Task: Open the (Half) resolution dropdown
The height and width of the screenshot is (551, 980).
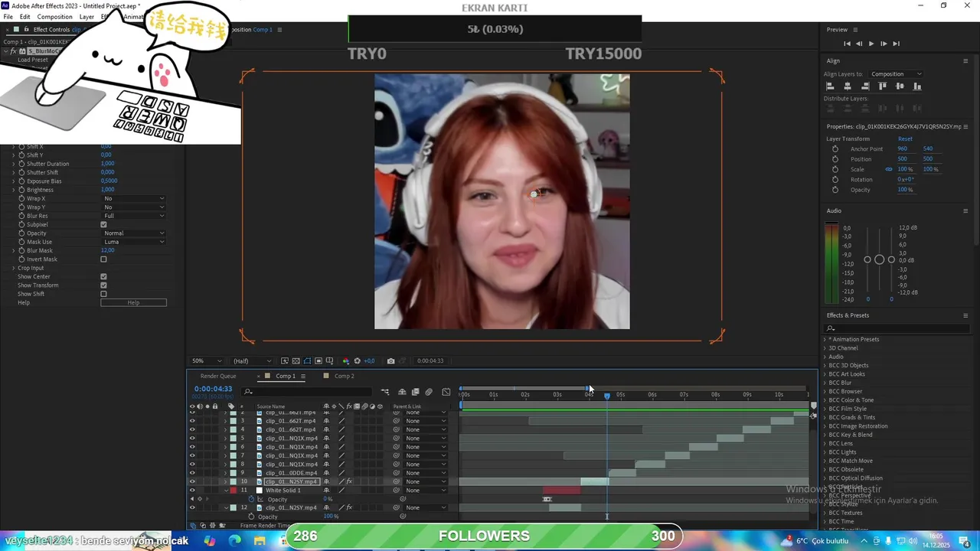Action: 252,361
